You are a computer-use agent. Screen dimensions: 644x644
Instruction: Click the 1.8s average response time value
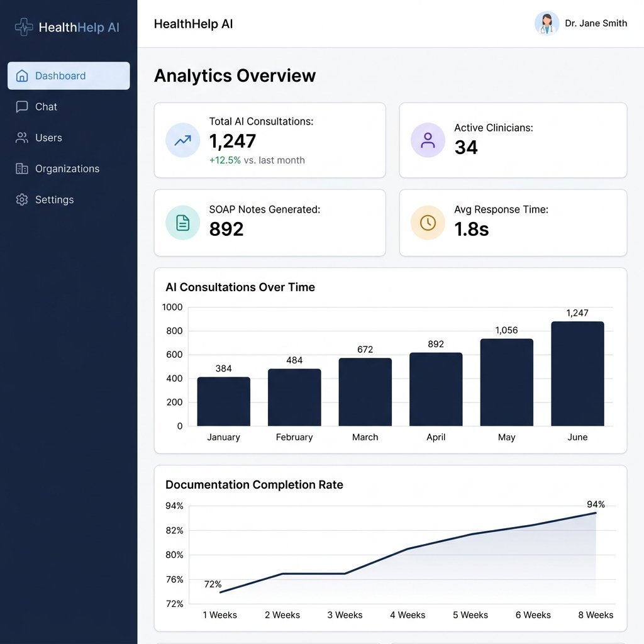472,229
